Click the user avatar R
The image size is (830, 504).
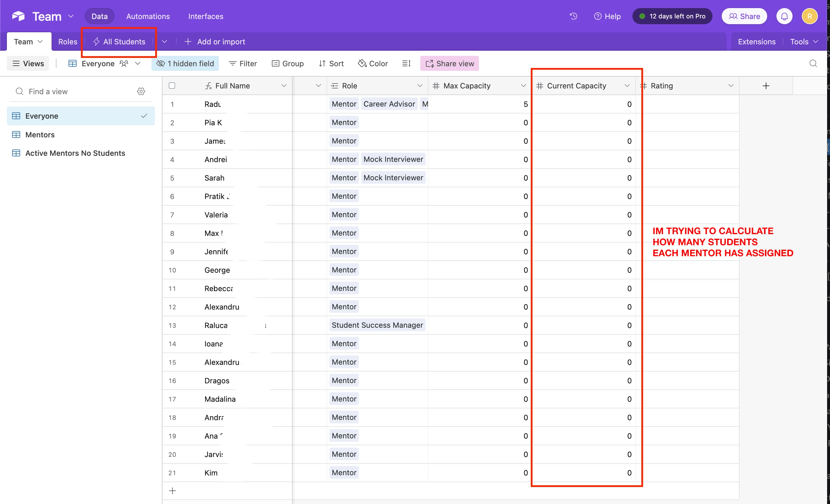(810, 16)
